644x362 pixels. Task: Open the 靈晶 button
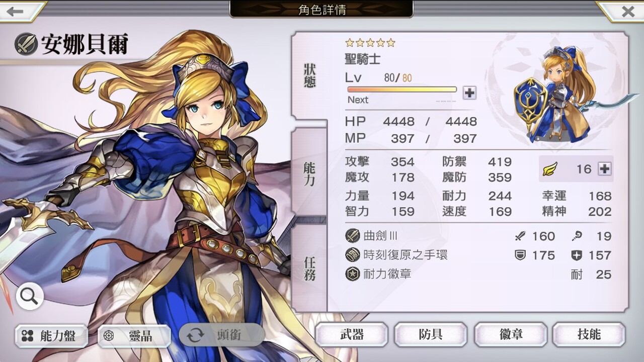134,336
